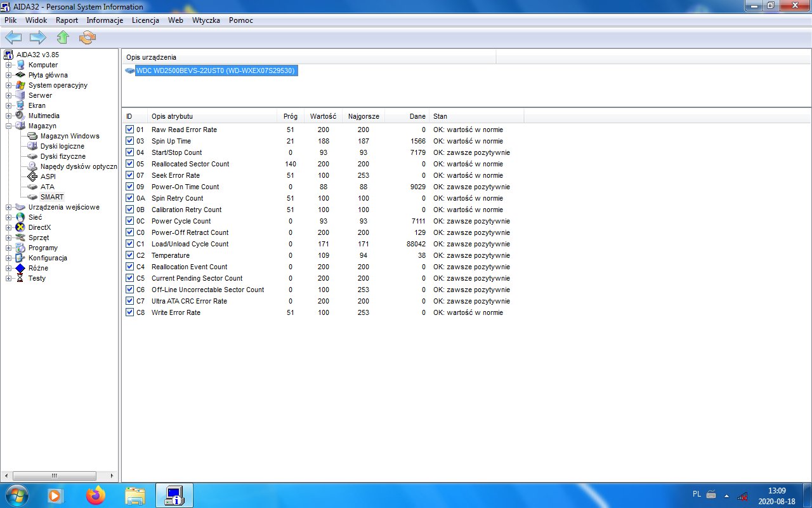Select the Płyta główna tree icon

pyautogui.click(x=20, y=75)
